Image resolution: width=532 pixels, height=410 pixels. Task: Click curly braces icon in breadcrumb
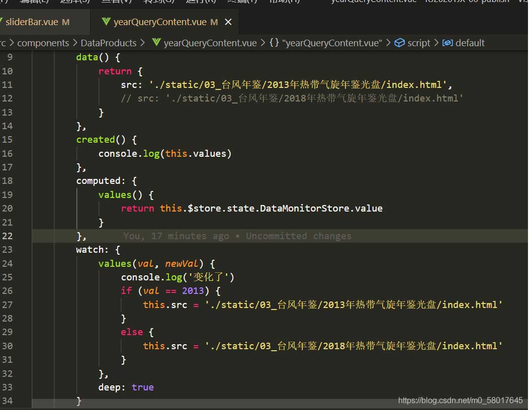[x=274, y=43]
